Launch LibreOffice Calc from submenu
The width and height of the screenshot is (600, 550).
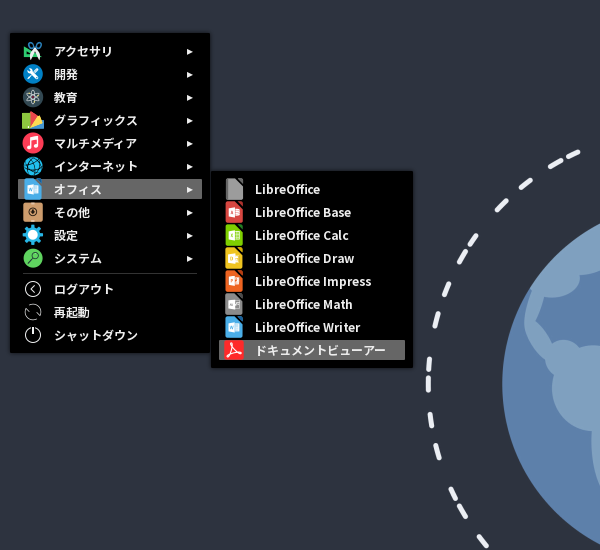312,235
